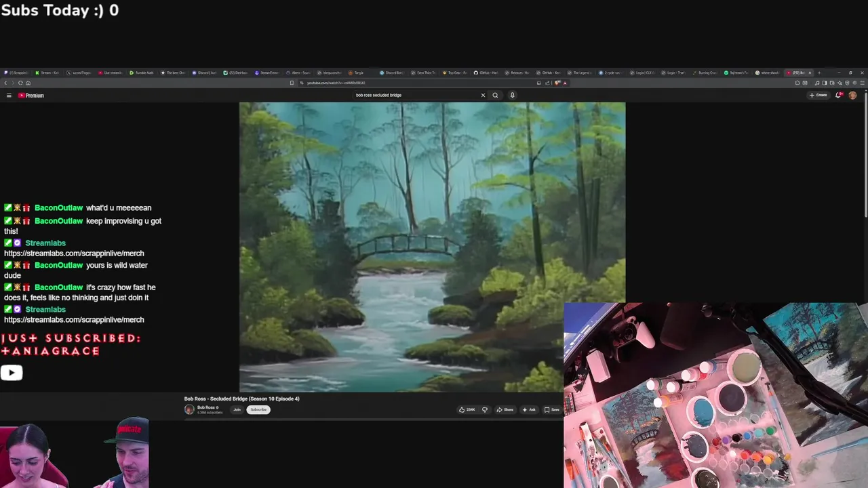This screenshot has height=488, width=868.
Task: Click the Share button under video
Action: tap(505, 409)
